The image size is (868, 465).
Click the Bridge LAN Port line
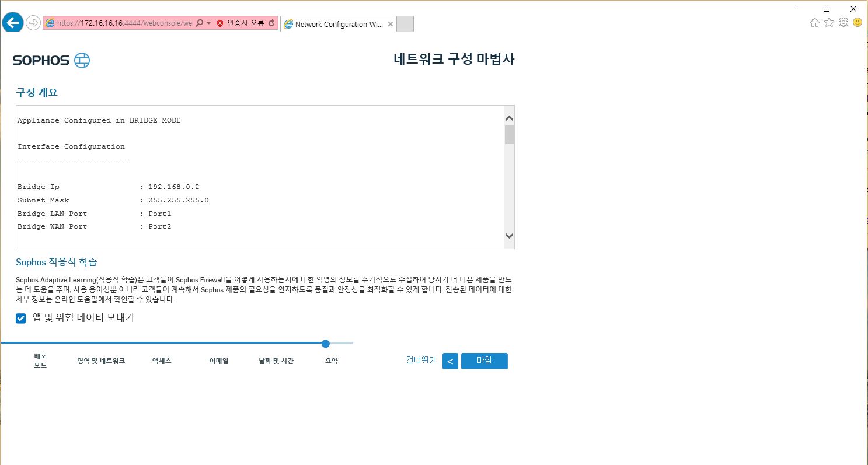pyautogui.click(x=94, y=214)
